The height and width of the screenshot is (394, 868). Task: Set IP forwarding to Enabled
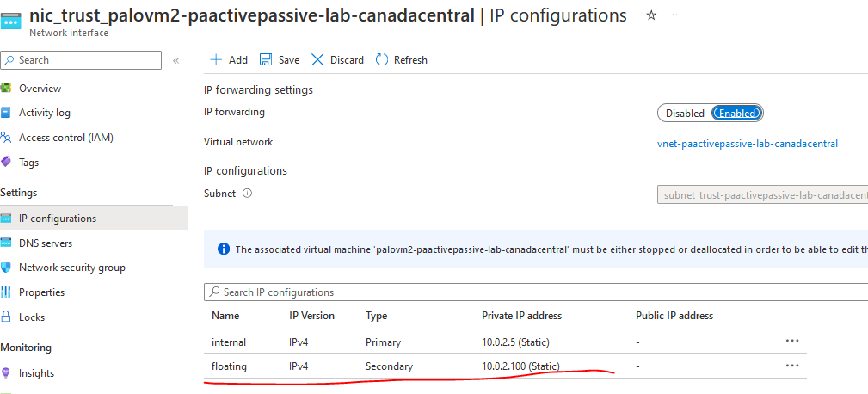(737, 114)
